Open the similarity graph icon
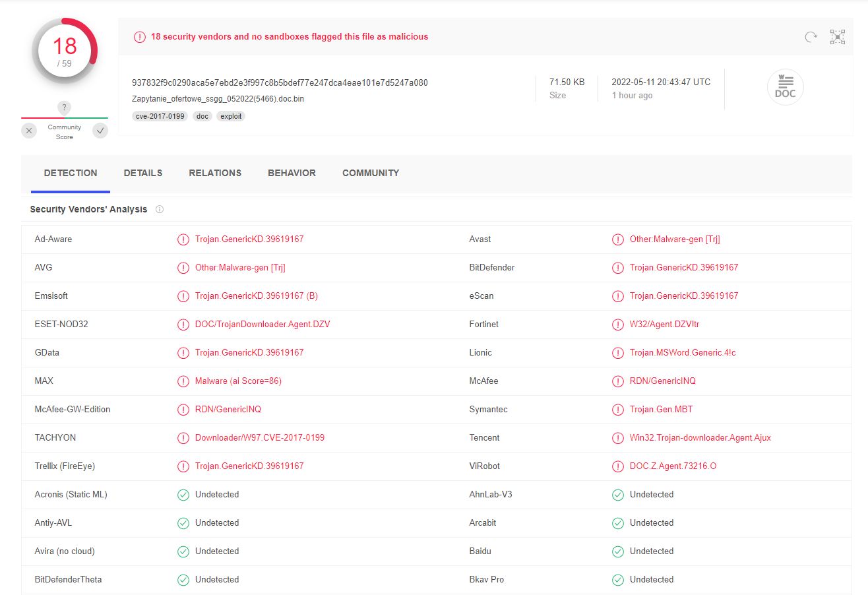 click(837, 37)
